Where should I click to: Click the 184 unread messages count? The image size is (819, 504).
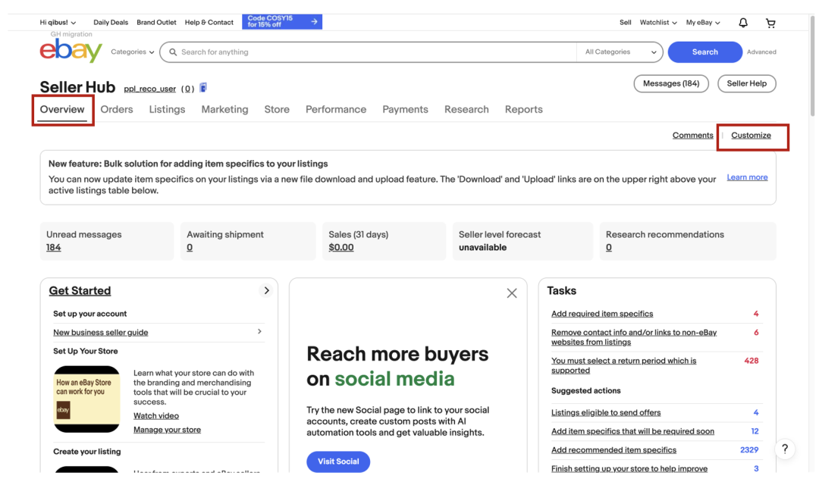pos(53,247)
